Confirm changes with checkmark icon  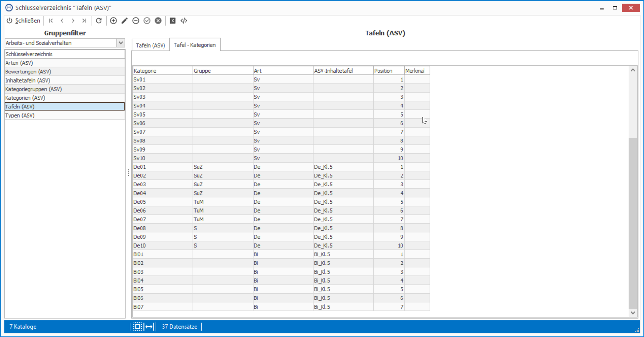(147, 21)
